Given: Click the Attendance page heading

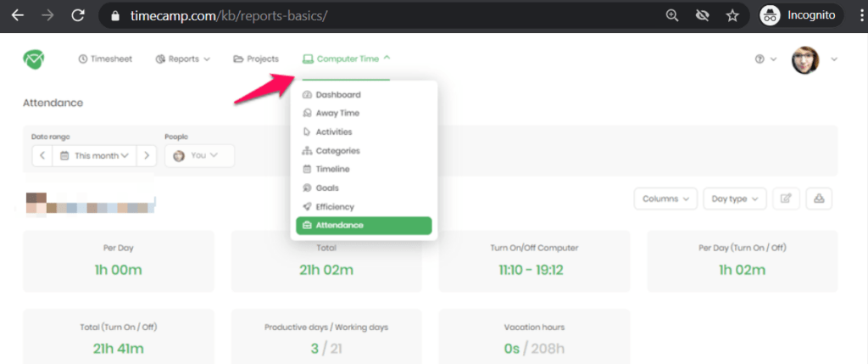Looking at the screenshot, I should click(x=53, y=103).
